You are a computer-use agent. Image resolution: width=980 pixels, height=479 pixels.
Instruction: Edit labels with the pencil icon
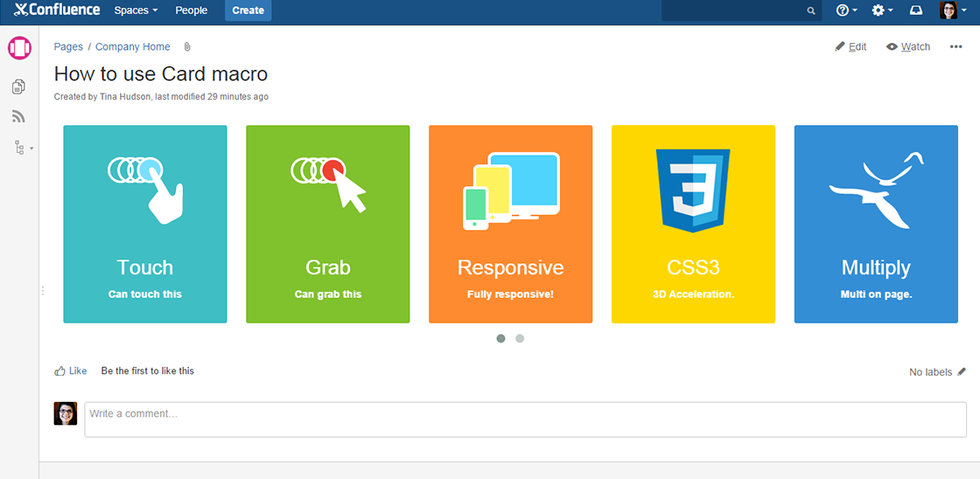pos(962,371)
